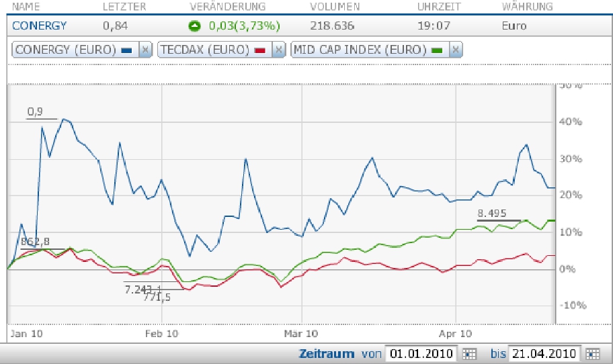
Task: Click the 40% y-axis label
Action: [x=571, y=122]
